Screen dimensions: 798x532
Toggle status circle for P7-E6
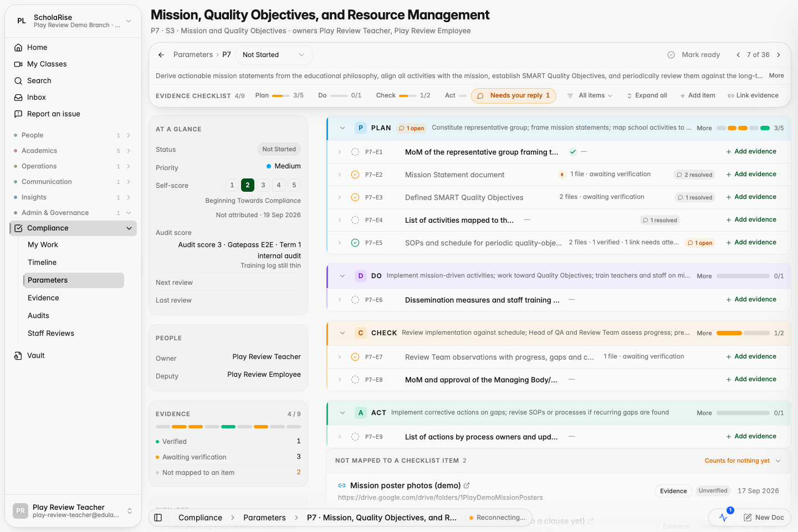pyautogui.click(x=355, y=300)
